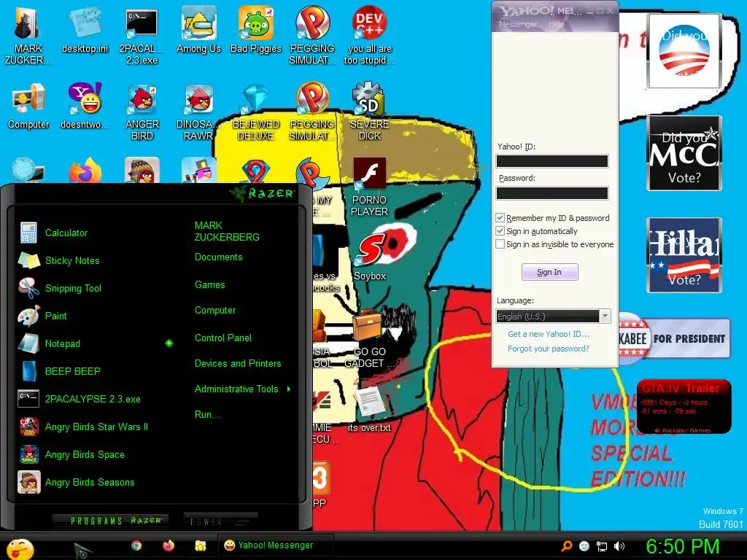Open the Among Us desktop icon
Screen dimensions: 747x560
click(x=198, y=29)
